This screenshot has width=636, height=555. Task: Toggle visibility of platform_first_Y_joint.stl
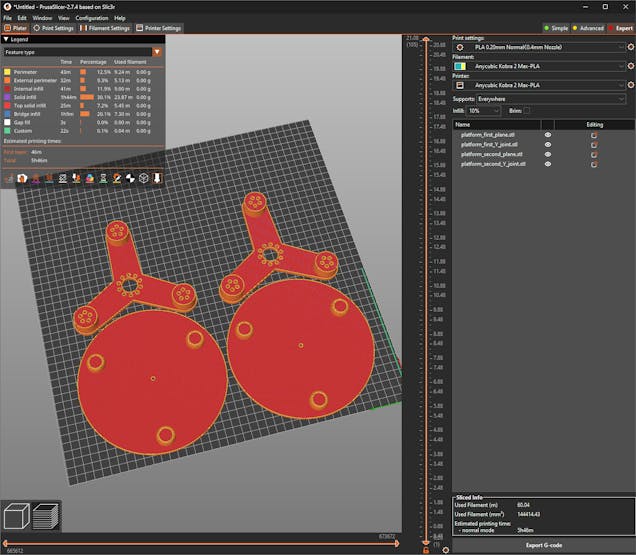547,144
